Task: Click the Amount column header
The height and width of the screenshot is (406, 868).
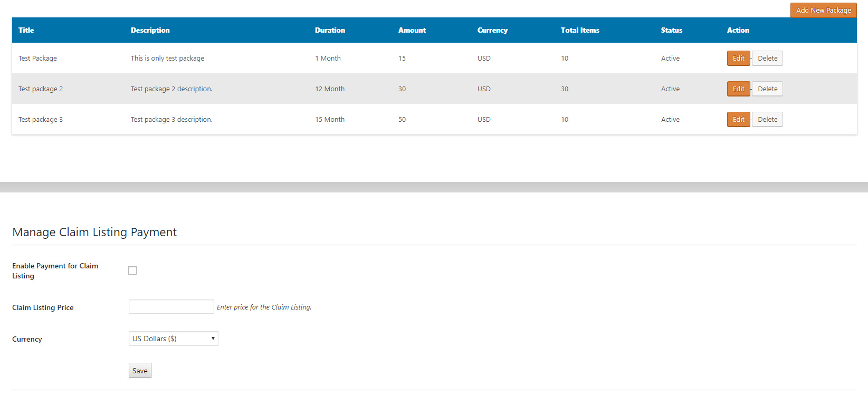Action: 412,30
